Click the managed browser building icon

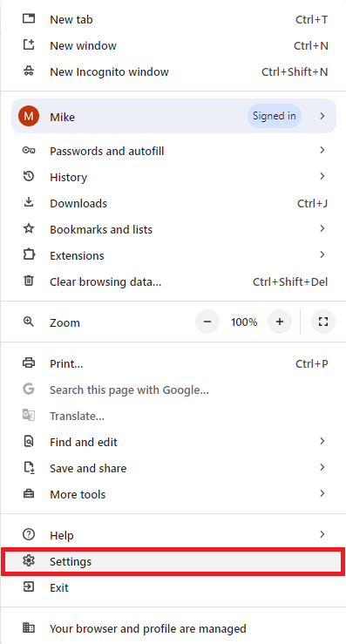click(x=29, y=628)
